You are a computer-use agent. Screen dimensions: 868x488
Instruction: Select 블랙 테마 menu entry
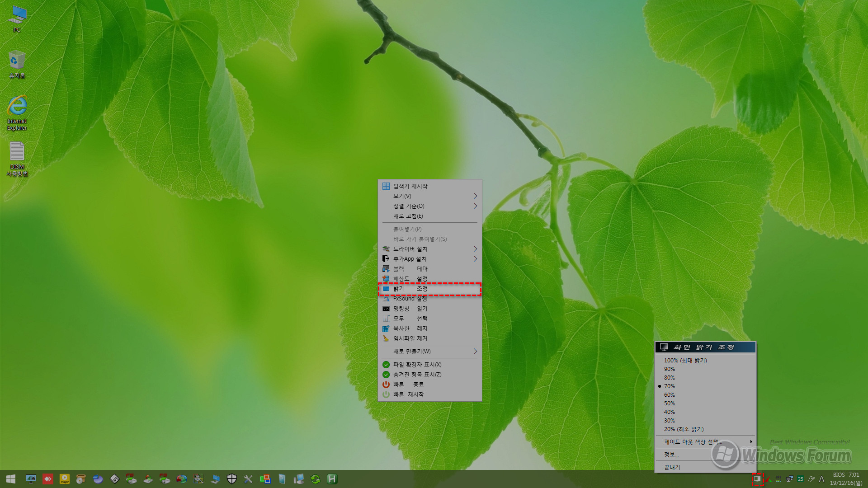430,269
